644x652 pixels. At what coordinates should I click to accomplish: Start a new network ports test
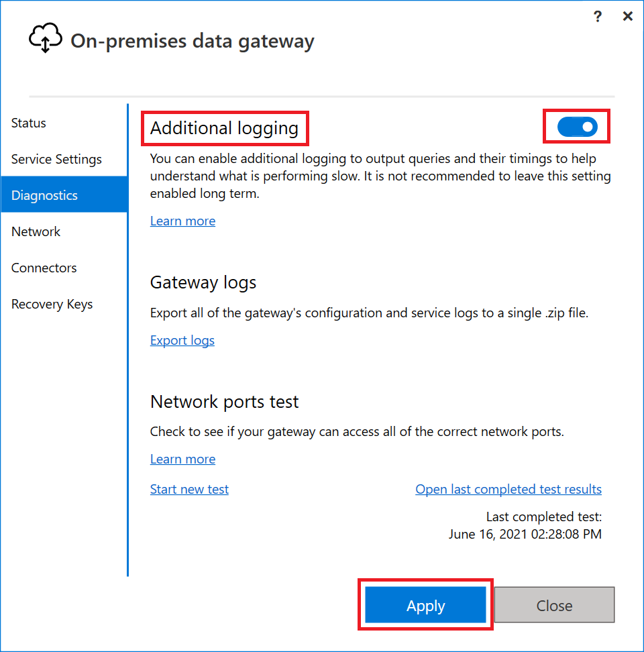coord(189,489)
